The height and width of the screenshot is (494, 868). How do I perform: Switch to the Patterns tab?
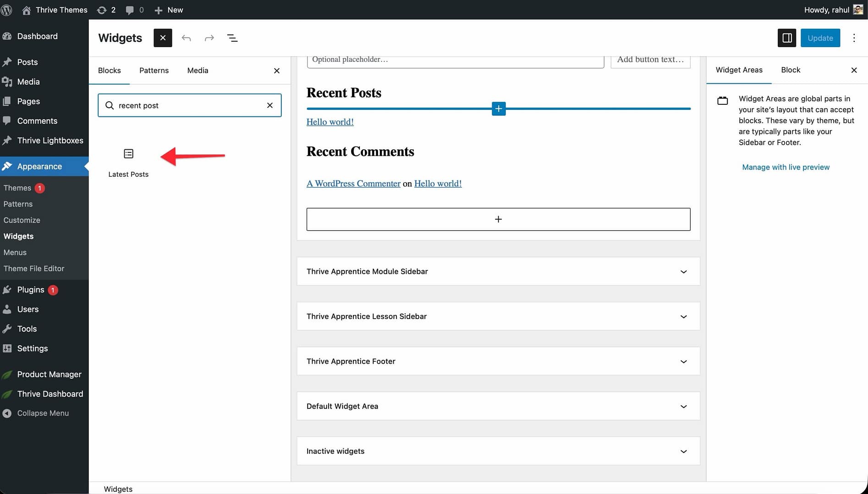[154, 71]
